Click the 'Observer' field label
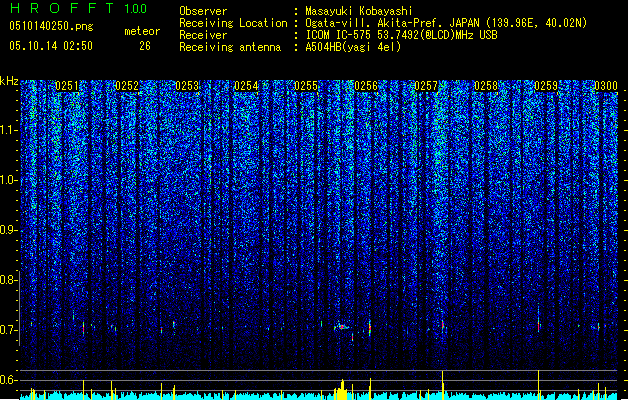 (x=203, y=11)
